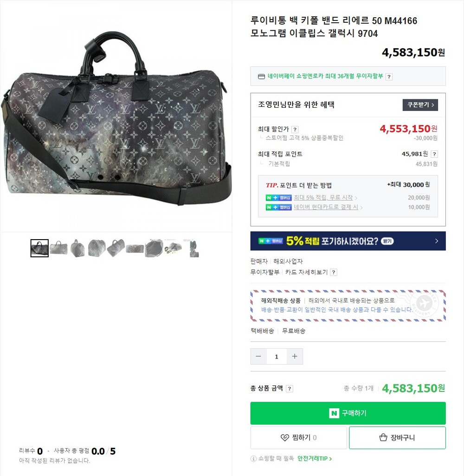This screenshot has width=464, height=476.
Task: Add the item to wishlist with 찜하기
Action: tap(298, 437)
